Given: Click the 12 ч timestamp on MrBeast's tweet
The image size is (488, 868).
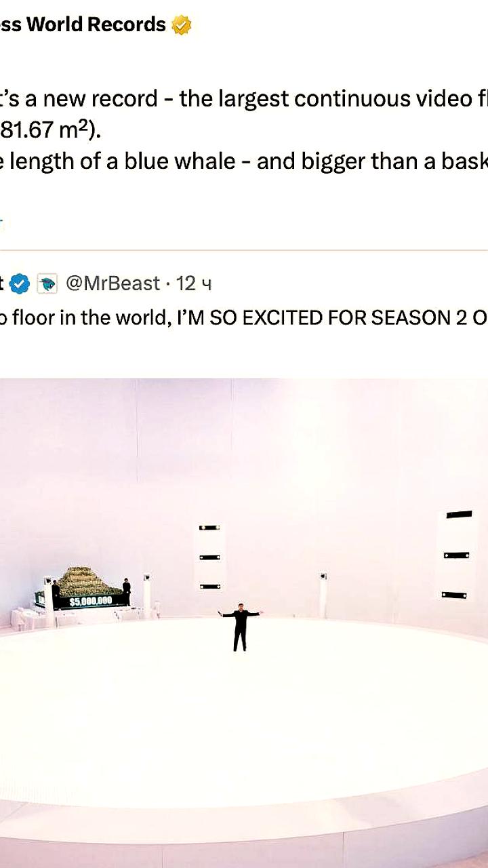Looking at the screenshot, I should click(195, 283).
